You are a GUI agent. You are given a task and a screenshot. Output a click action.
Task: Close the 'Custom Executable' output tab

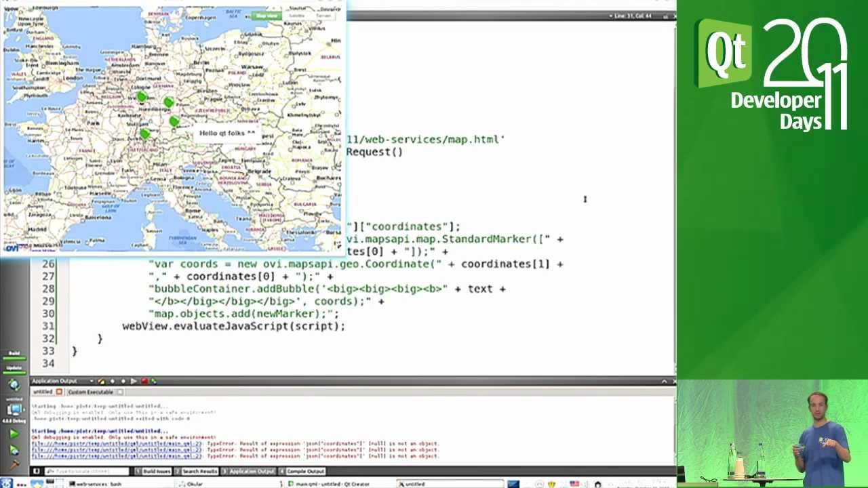click(x=120, y=392)
